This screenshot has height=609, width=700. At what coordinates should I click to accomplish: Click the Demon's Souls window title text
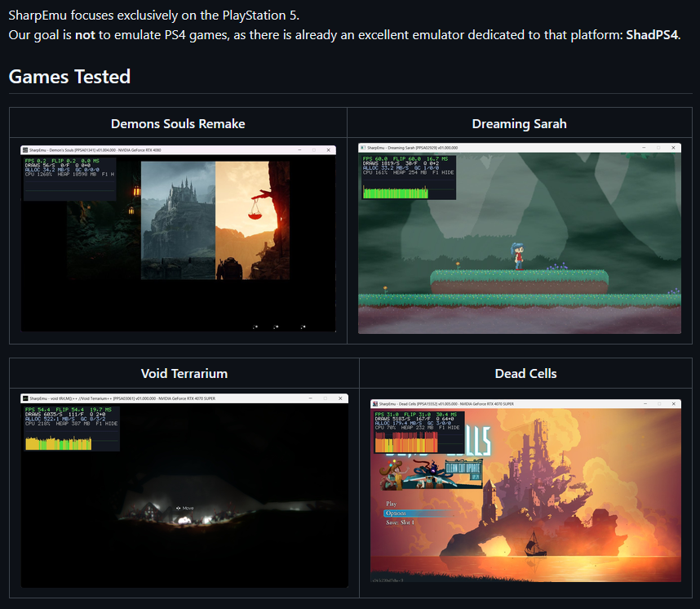click(95, 150)
